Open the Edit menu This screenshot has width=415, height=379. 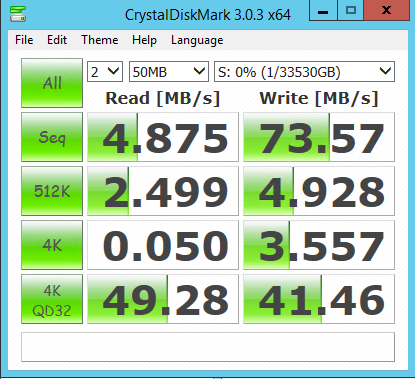coord(57,40)
